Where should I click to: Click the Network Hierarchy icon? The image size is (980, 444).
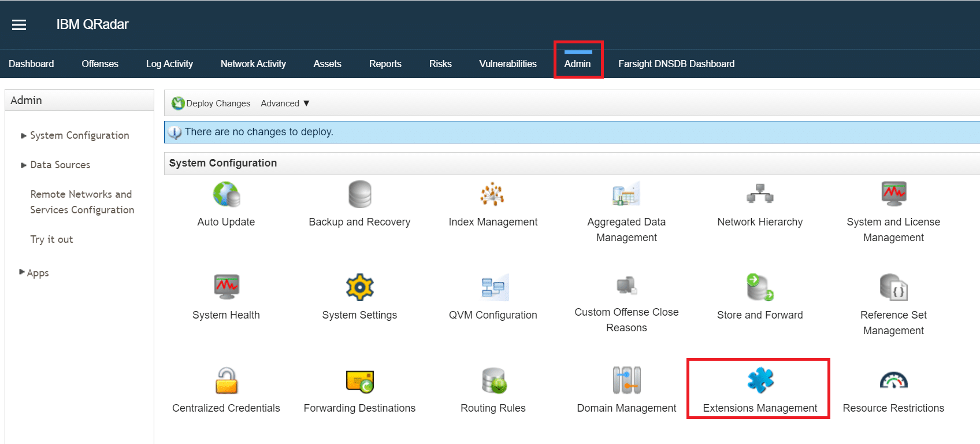760,194
